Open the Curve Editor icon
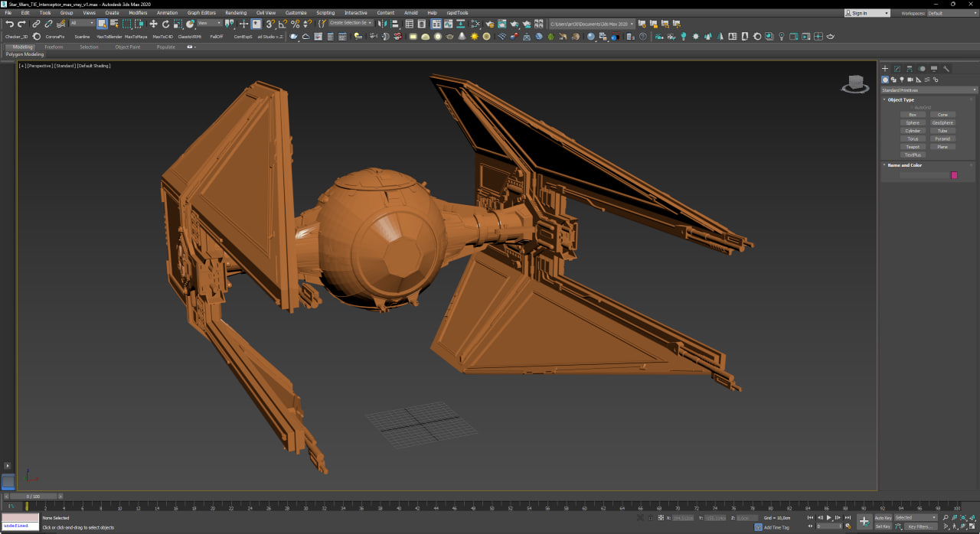The height and width of the screenshot is (534, 980). (x=448, y=24)
